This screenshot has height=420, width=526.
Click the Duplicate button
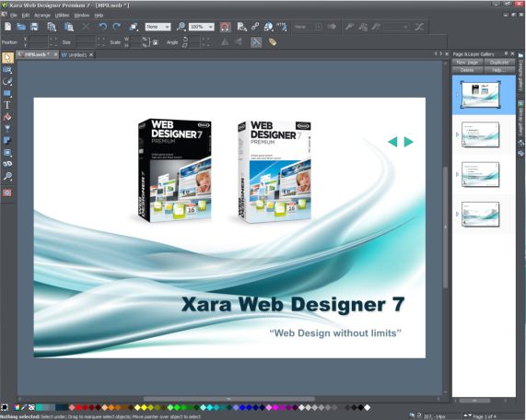(499, 63)
